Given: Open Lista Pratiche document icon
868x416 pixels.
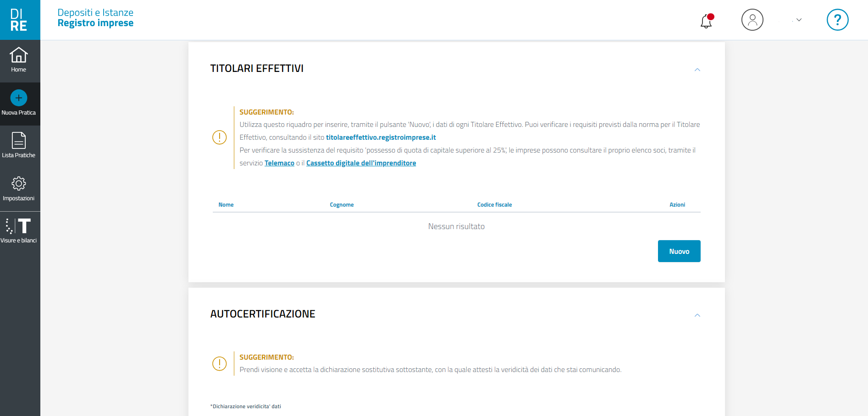Looking at the screenshot, I should pyautogui.click(x=19, y=141).
